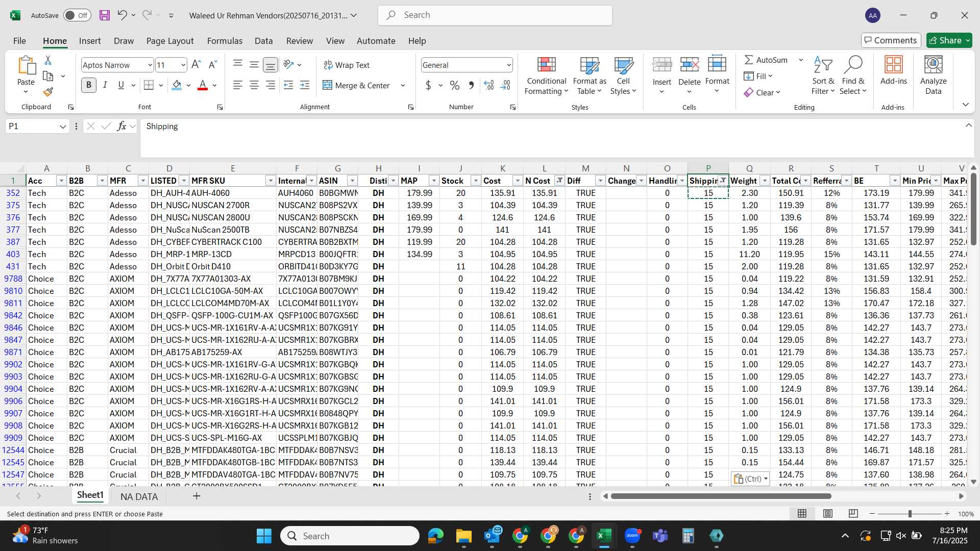
Task: Decrease font size with small A icon
Action: [x=213, y=65]
